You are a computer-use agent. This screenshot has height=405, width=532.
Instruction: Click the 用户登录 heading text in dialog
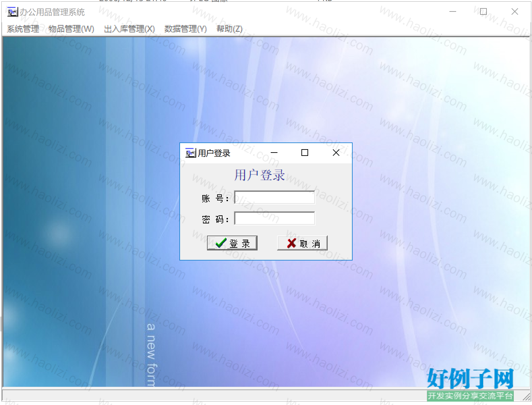coord(260,175)
